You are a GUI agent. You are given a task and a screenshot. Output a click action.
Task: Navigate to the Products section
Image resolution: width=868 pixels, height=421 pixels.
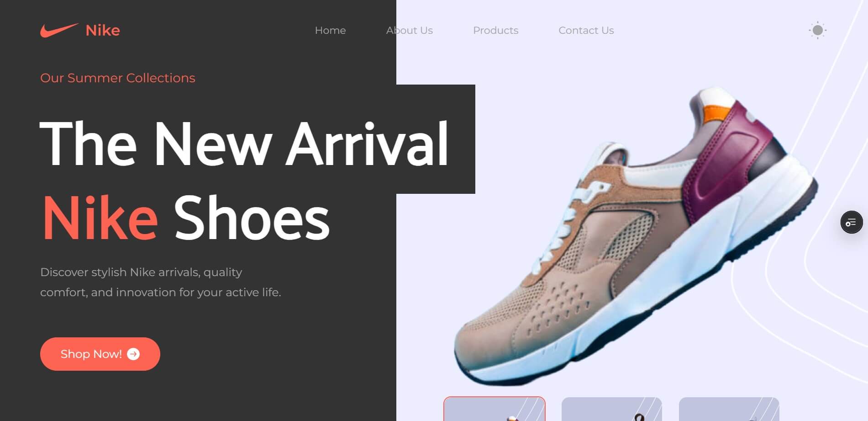495,30
